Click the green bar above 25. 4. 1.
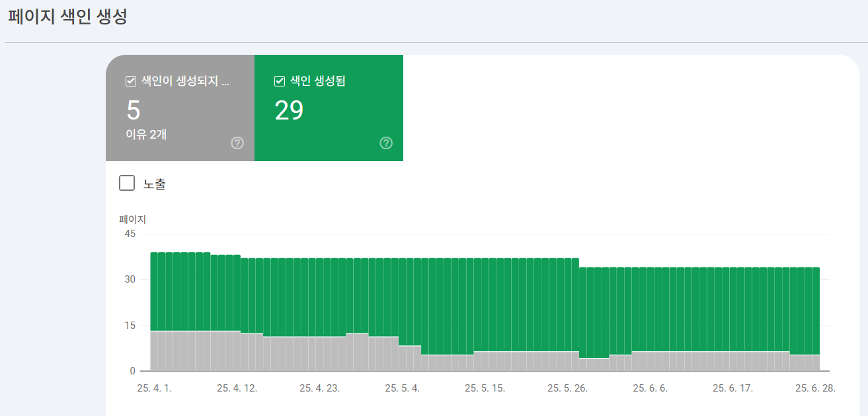The image size is (868, 416). pyautogui.click(x=154, y=291)
